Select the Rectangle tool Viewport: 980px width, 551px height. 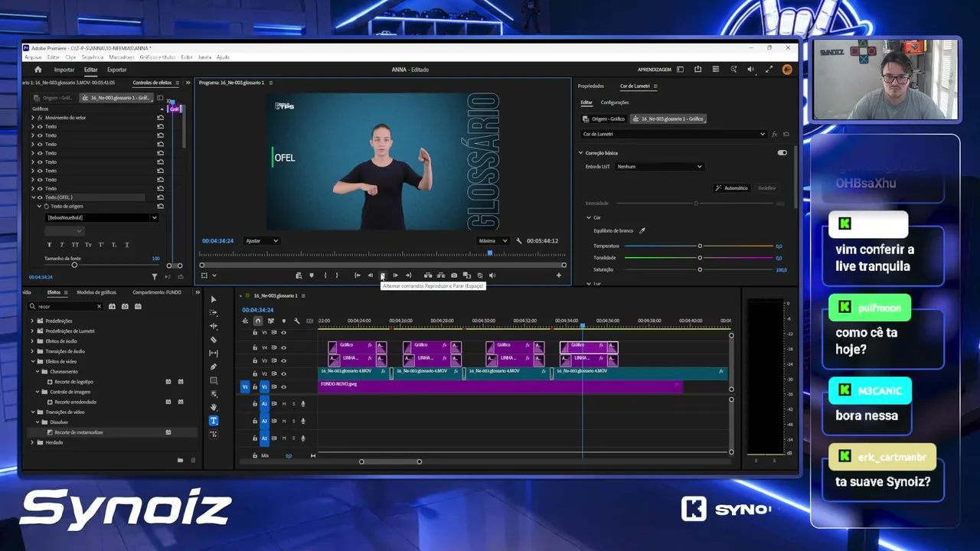pos(214,380)
